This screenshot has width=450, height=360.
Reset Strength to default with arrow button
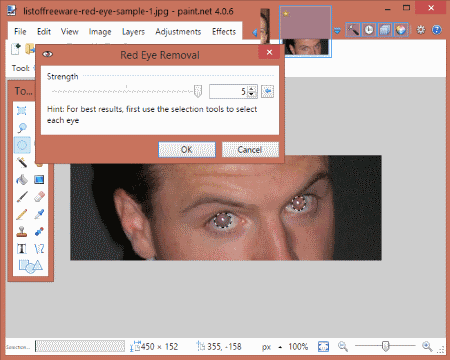click(267, 91)
